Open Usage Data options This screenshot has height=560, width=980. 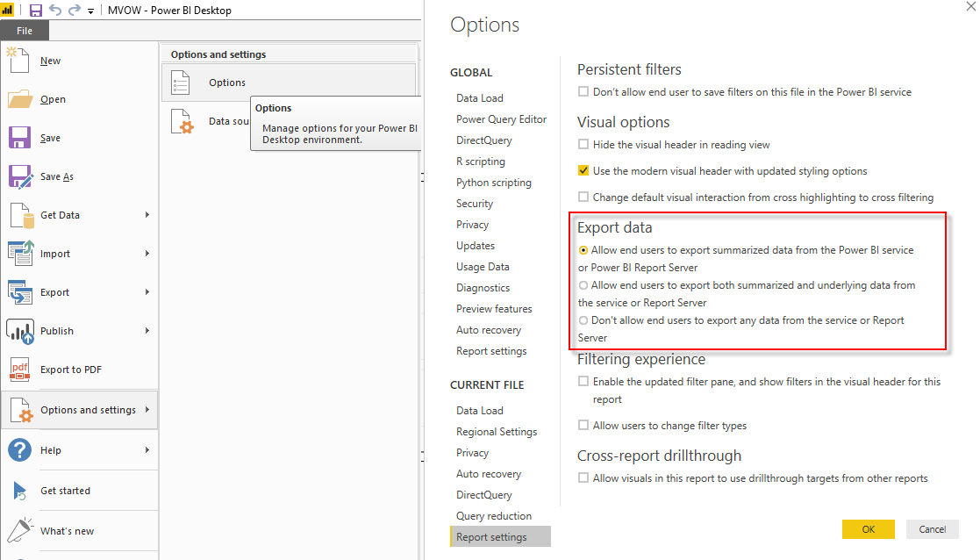pos(483,267)
